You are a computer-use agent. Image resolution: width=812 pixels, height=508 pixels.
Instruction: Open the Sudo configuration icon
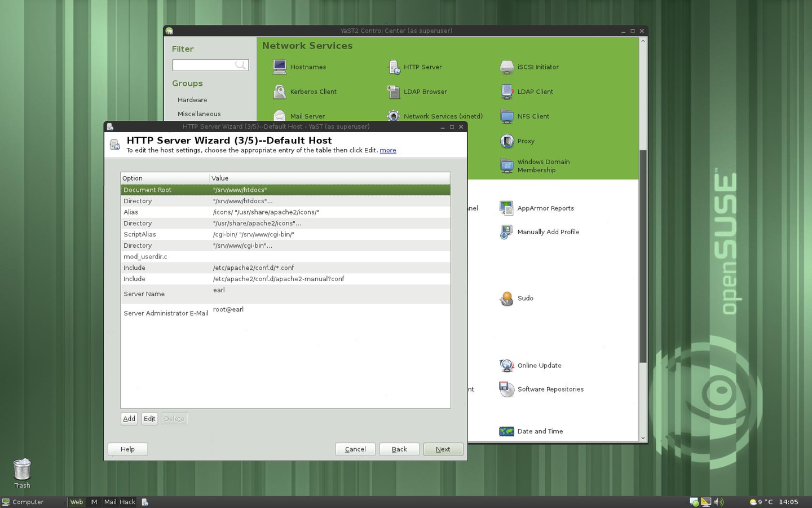tap(507, 299)
